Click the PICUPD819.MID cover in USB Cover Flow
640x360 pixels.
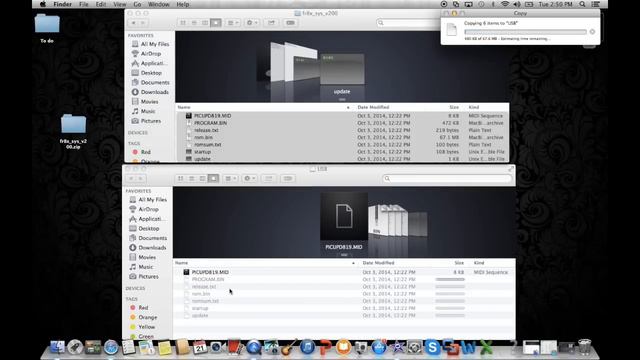click(344, 216)
